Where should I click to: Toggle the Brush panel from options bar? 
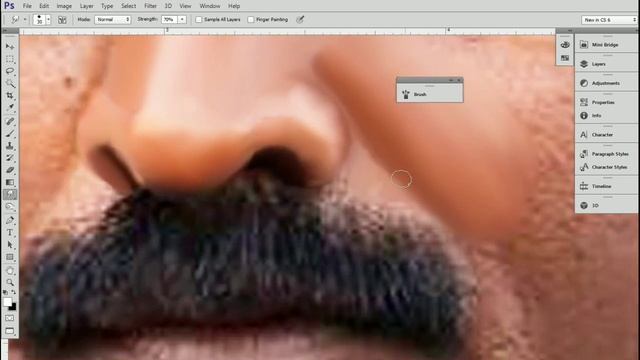62,20
